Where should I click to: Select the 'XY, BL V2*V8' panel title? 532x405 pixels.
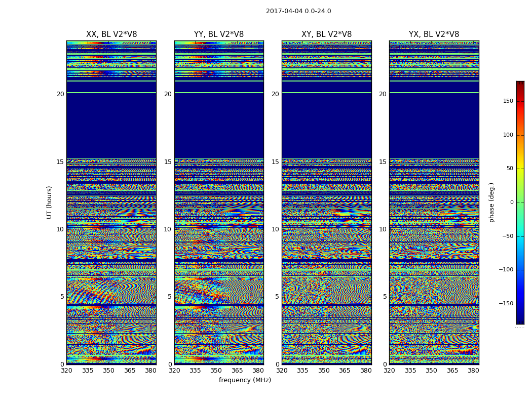[326, 34]
